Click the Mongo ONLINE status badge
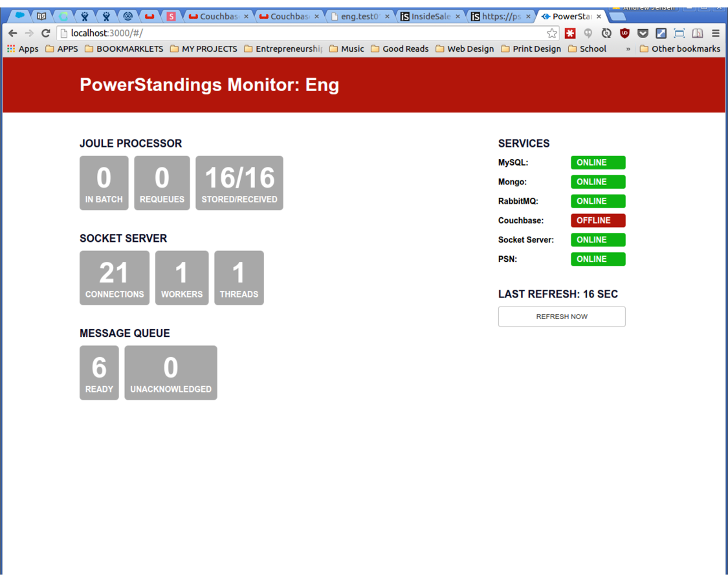The image size is (728, 582). tap(598, 182)
